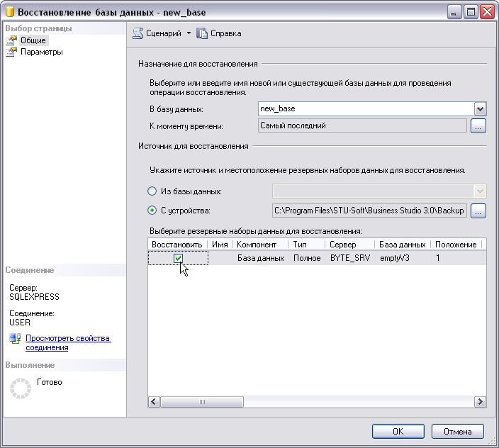The height and width of the screenshot is (448, 499).
Task: Click the Сценарий script icon in toolbar
Action: [x=138, y=33]
